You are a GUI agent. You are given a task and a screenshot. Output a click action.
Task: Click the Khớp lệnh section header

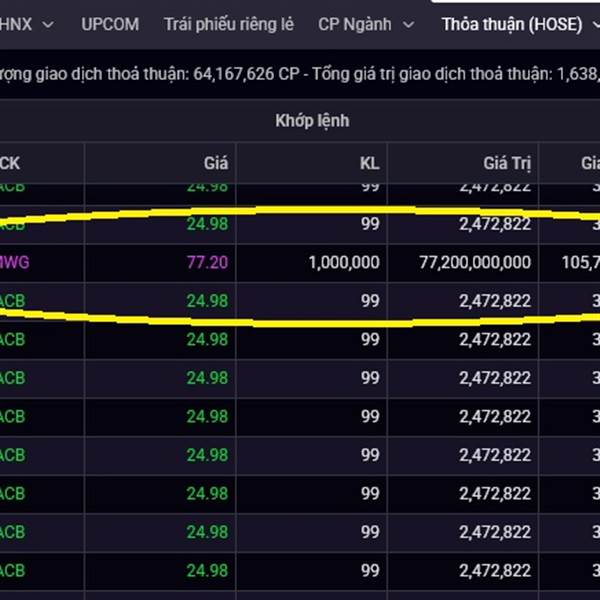click(x=312, y=121)
